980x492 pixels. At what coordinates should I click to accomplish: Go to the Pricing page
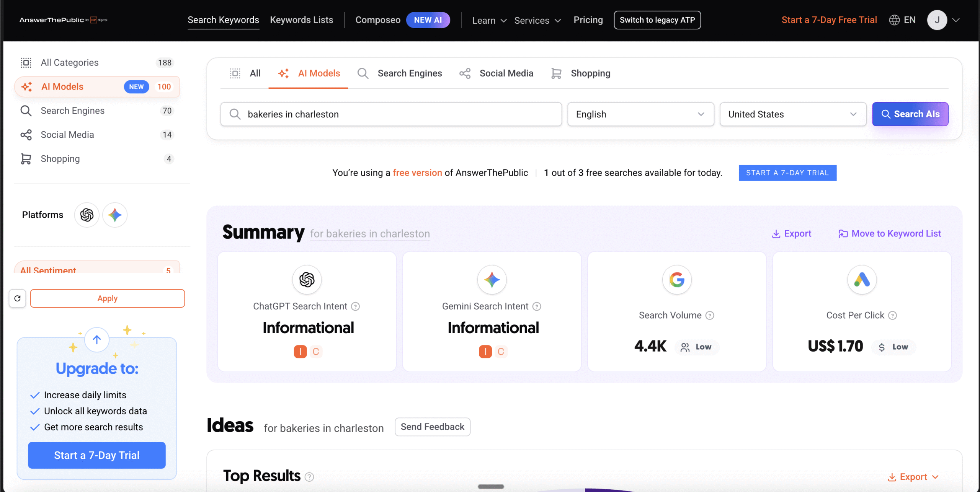588,20
